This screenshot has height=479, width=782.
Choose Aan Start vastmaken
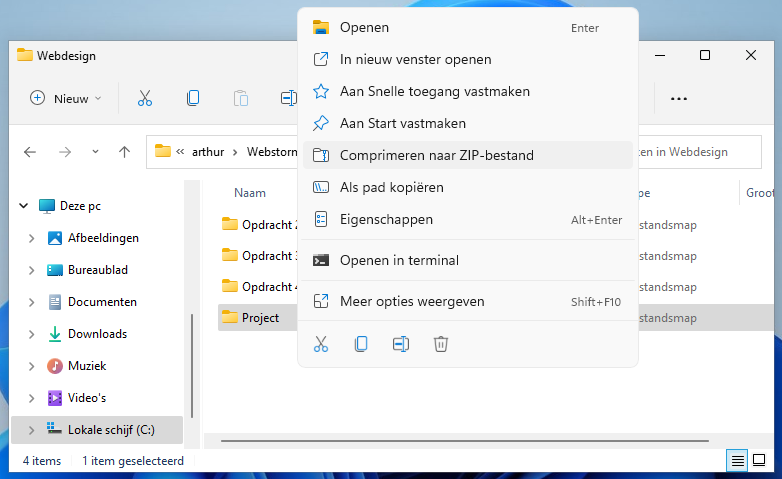468,123
